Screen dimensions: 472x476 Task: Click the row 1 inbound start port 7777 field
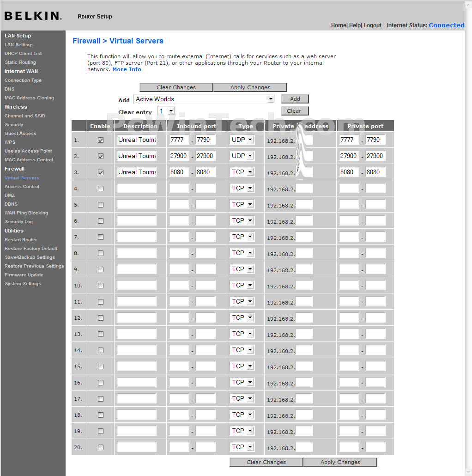coord(179,140)
